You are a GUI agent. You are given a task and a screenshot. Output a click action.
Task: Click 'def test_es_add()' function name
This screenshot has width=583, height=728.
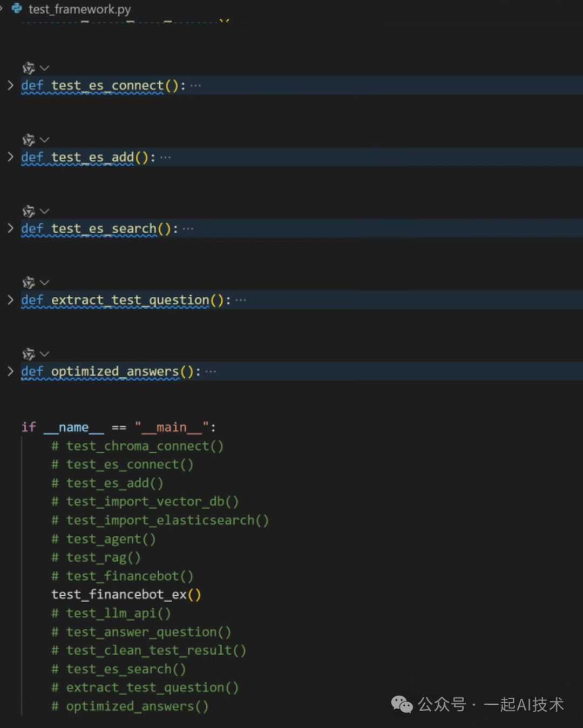click(92, 158)
